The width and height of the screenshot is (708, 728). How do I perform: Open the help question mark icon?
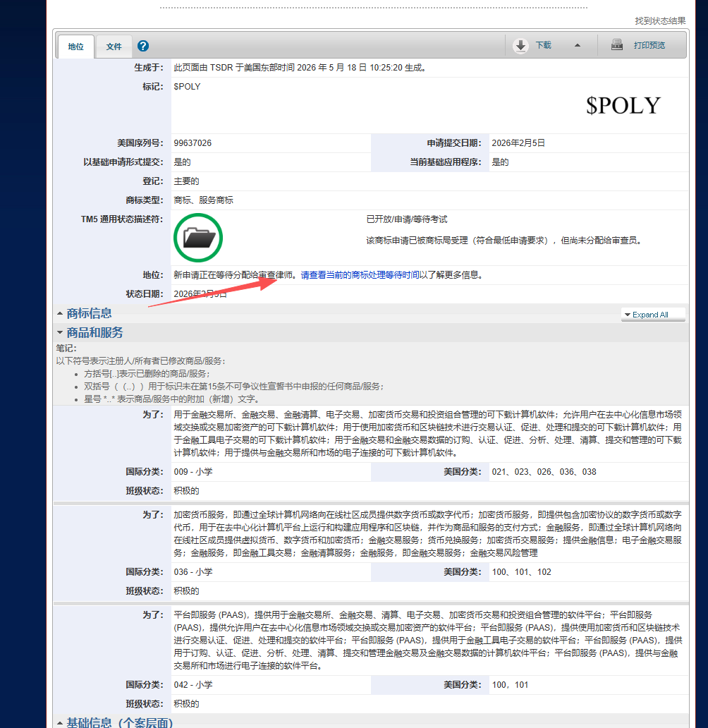pos(143,46)
